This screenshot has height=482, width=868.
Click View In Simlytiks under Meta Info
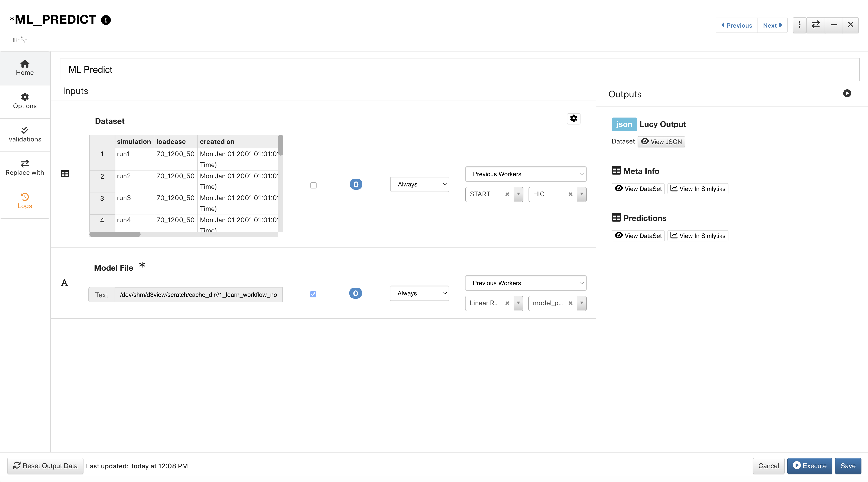(698, 189)
